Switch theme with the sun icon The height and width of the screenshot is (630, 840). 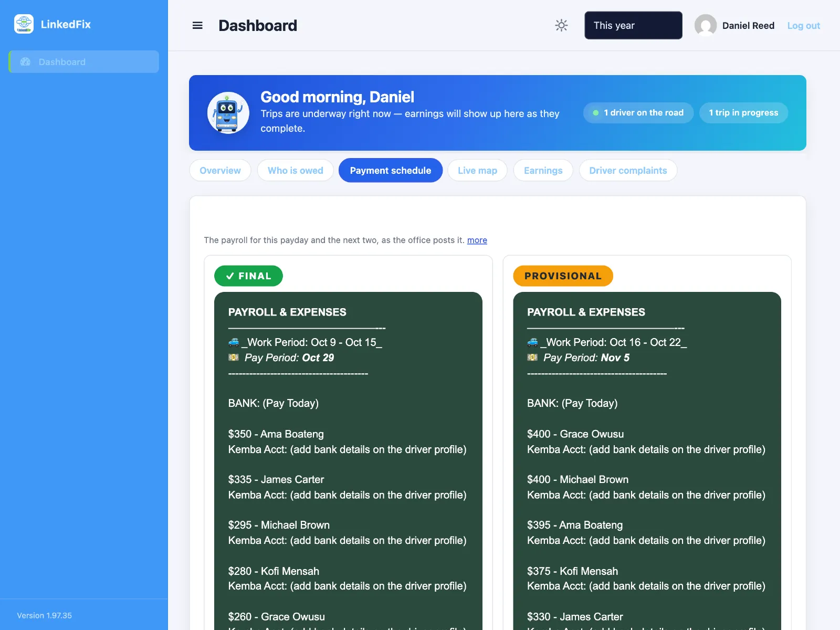coord(561,25)
